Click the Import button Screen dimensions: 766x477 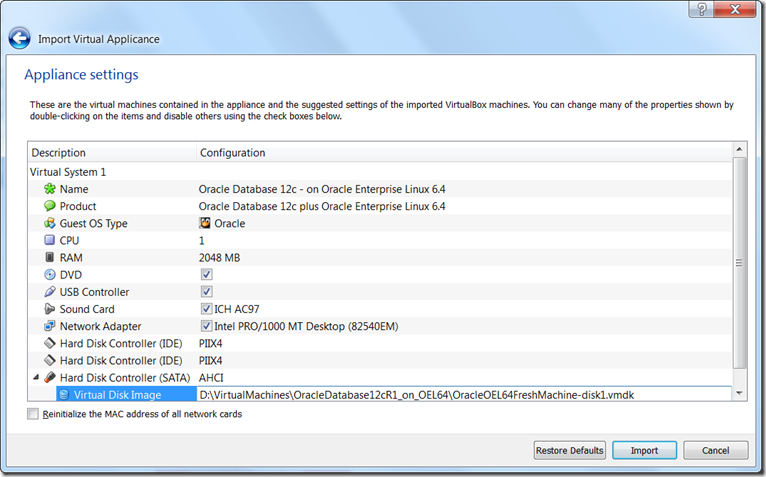coord(644,450)
